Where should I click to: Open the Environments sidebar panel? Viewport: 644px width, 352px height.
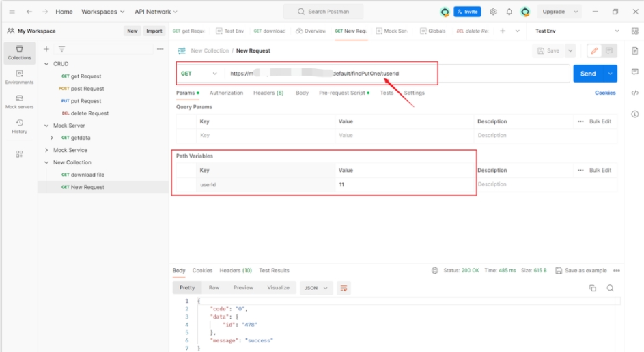click(19, 76)
